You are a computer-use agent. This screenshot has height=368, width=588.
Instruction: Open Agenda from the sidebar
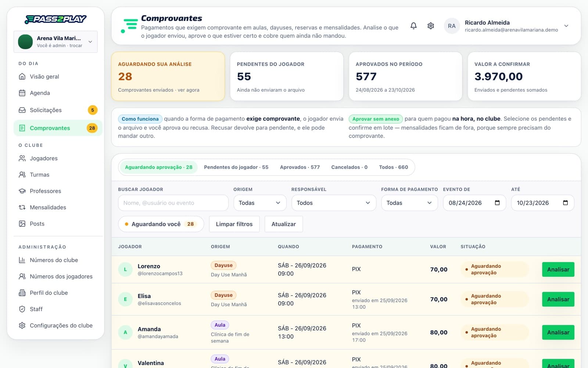pyautogui.click(x=58, y=93)
